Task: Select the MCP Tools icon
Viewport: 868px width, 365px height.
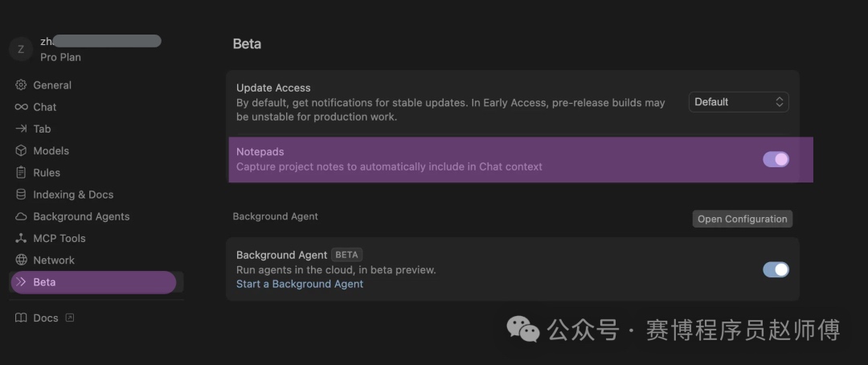Action: (x=21, y=238)
